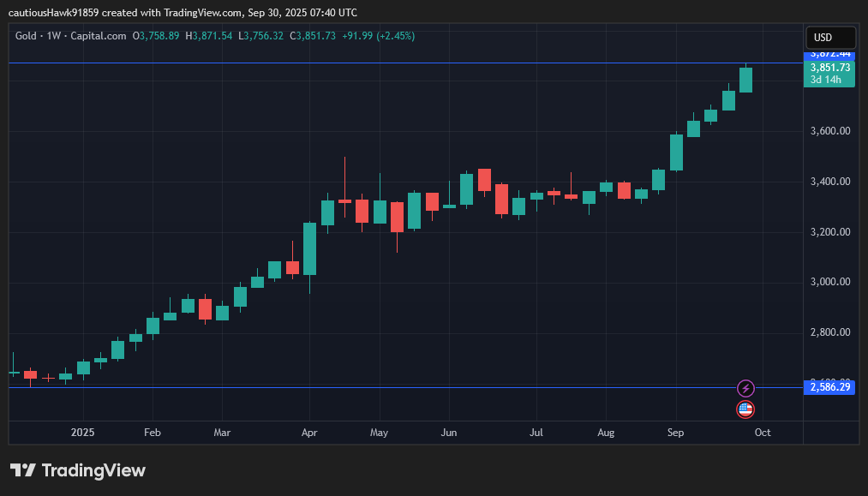Open the USD currency dropdown
The height and width of the screenshot is (496, 868).
point(830,38)
